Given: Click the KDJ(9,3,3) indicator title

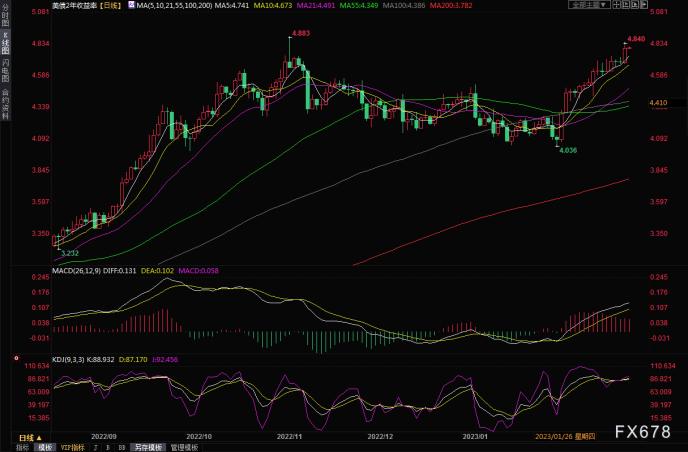Looking at the screenshot, I should click(x=68, y=359).
